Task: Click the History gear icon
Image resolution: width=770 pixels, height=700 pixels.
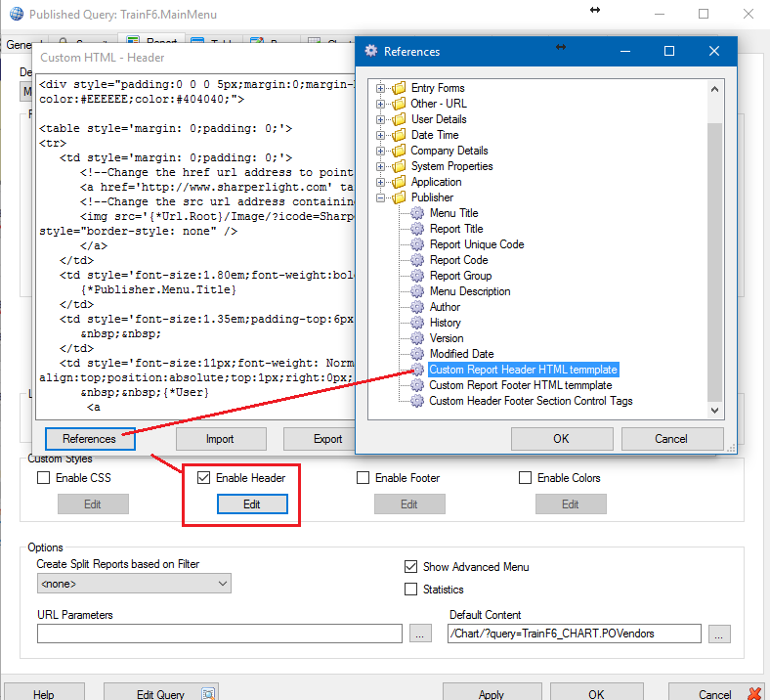Action: (417, 323)
